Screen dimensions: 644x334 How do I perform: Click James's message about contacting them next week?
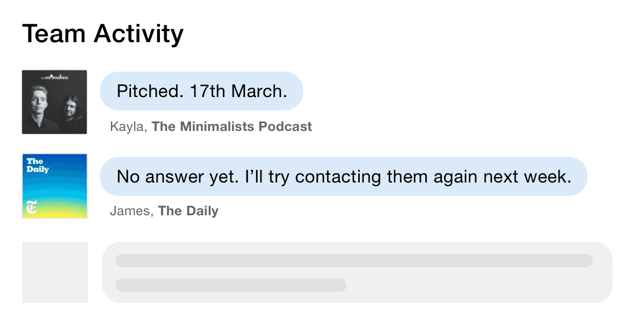343,176
